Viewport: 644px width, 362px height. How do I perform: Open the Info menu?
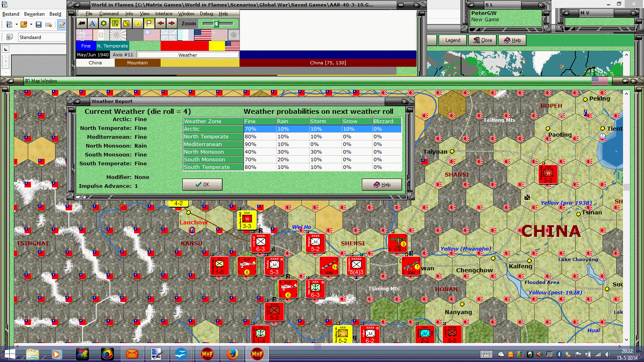[129, 14]
